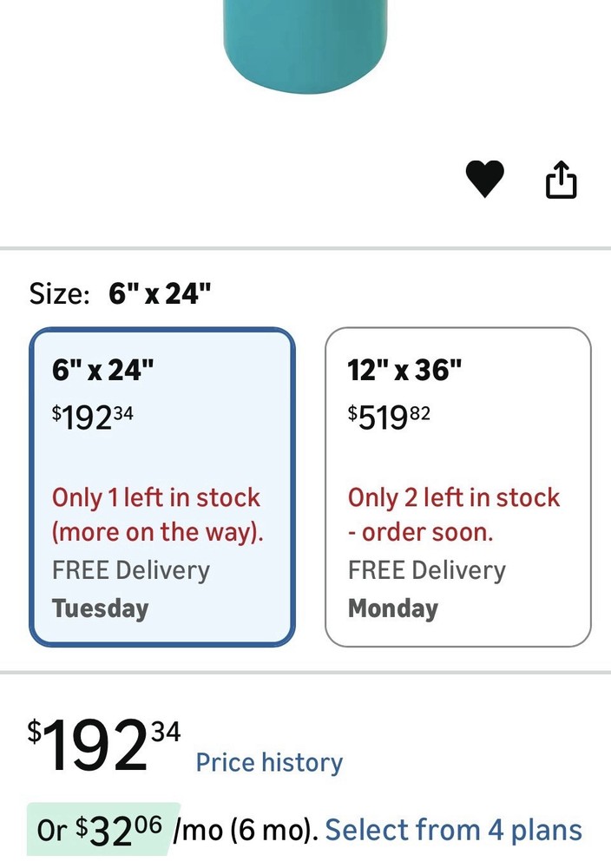
Task: Choose the 12" x 36" size card
Action: (x=457, y=487)
